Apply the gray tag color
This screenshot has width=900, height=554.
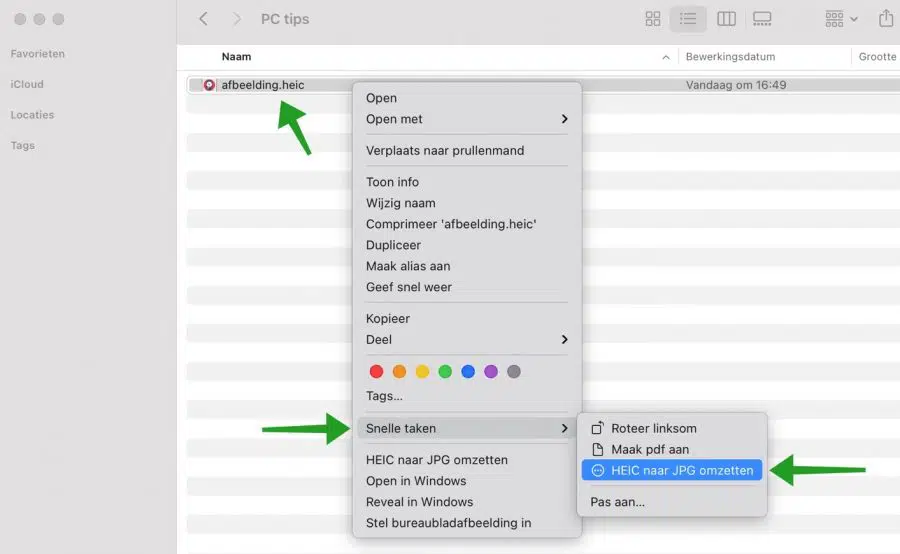514,371
